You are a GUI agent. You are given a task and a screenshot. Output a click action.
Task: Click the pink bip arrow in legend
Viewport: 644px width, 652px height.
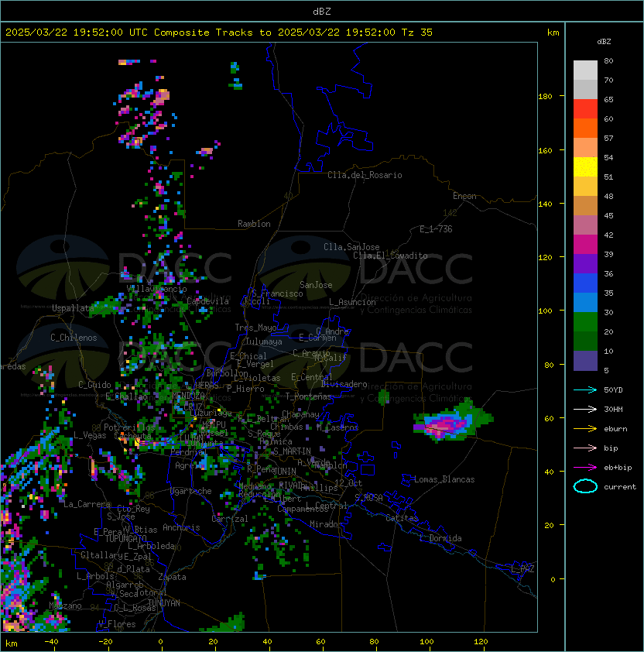pos(585,448)
